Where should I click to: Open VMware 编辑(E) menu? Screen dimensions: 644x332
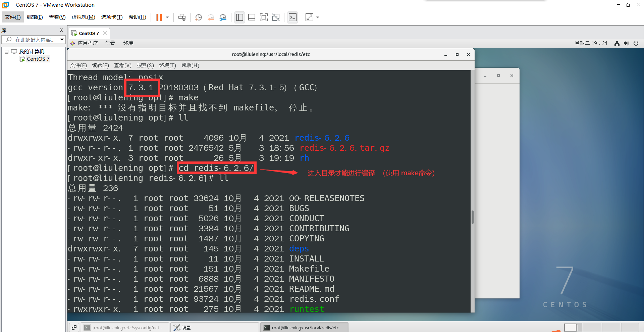point(35,17)
